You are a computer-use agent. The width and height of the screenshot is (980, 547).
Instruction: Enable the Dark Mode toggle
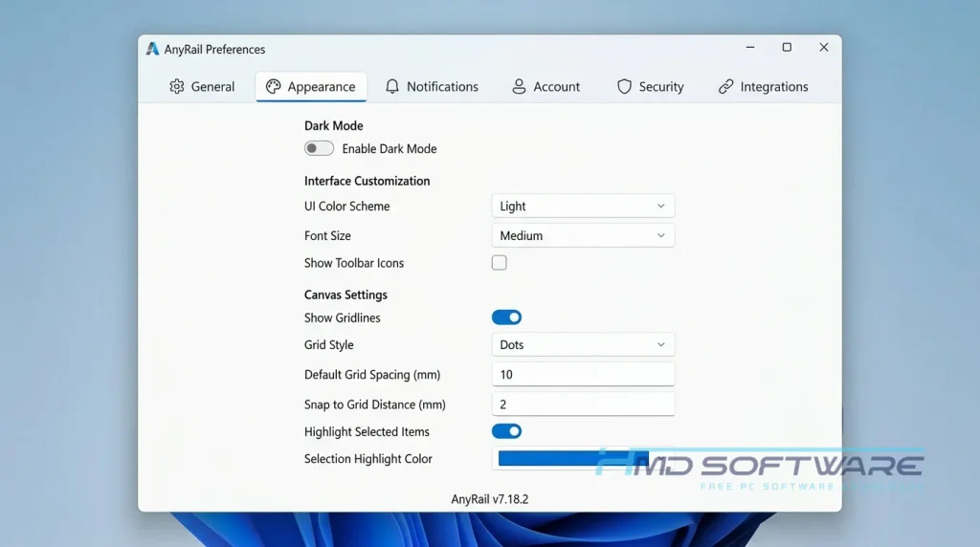point(319,148)
